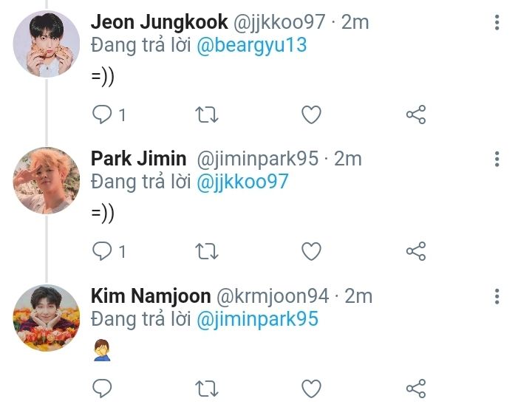Open more options on Kim Namjoon's tweet
Screen dimensions: 532x407
pyautogui.click(x=497, y=296)
